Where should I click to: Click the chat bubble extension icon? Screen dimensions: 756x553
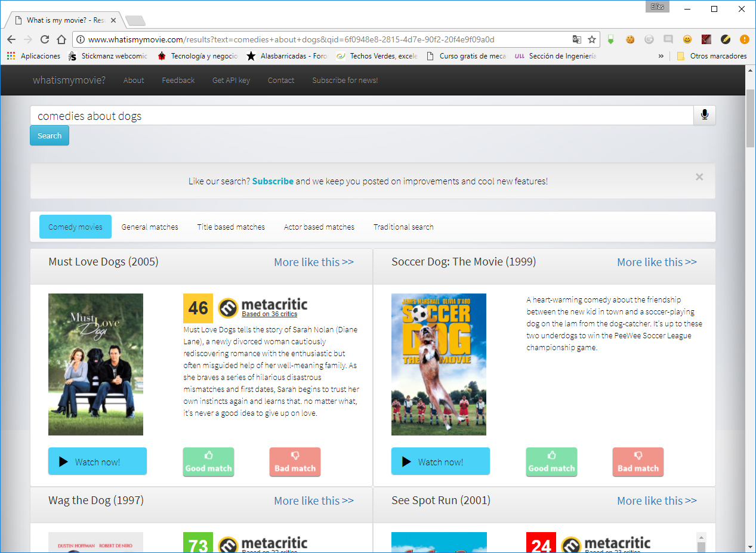pos(668,39)
